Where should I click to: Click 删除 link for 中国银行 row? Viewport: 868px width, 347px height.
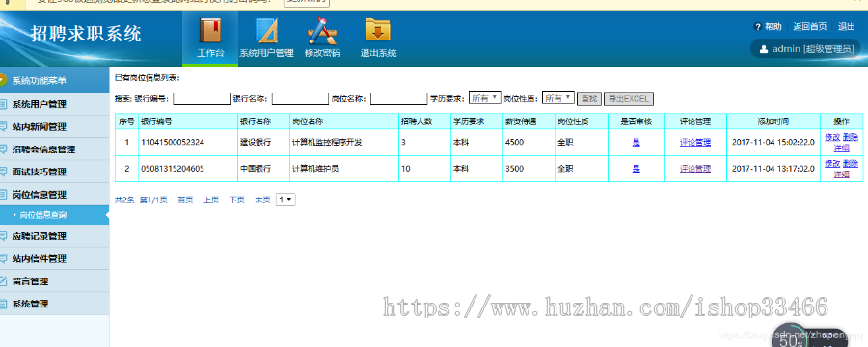(851, 164)
